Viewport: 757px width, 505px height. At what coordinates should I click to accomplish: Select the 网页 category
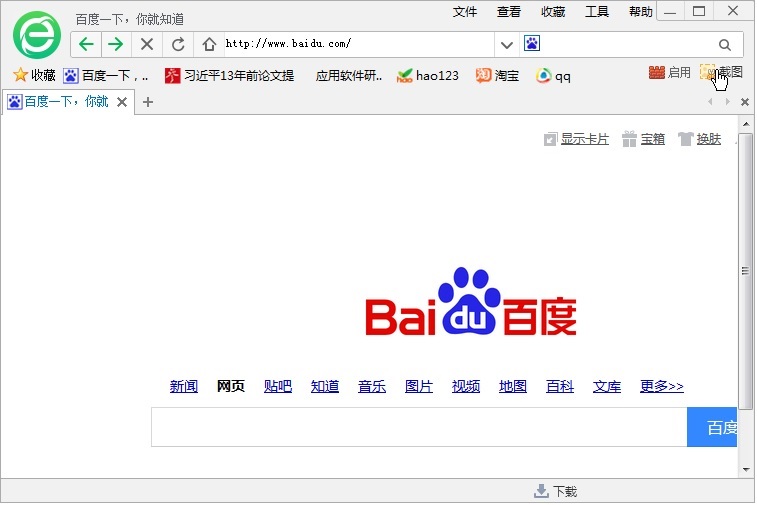coord(231,386)
